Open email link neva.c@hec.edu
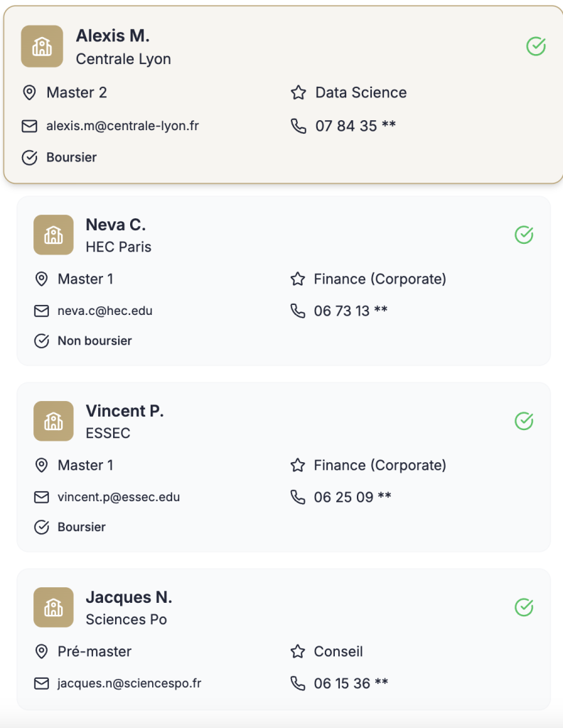 (104, 311)
